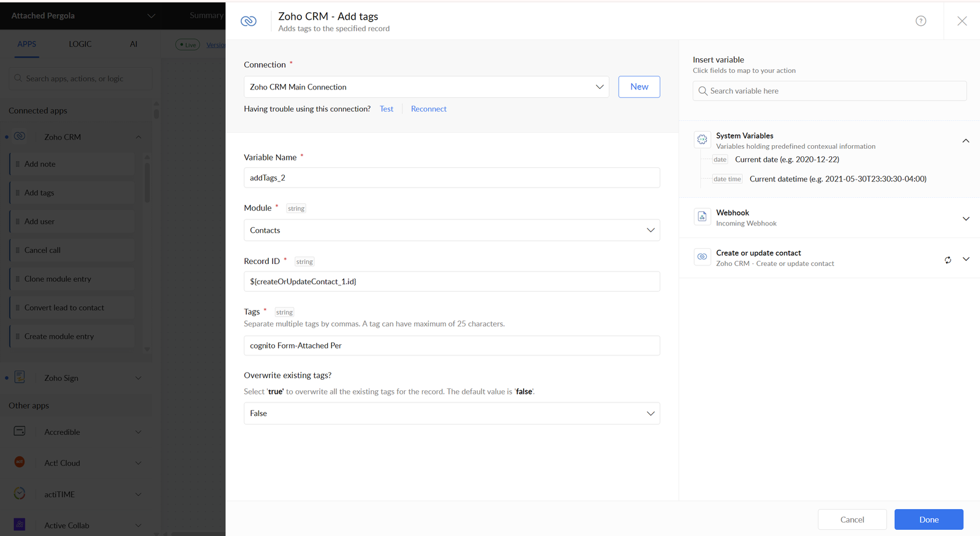Click the Test connection link
This screenshot has height=536, width=980.
pyautogui.click(x=386, y=109)
